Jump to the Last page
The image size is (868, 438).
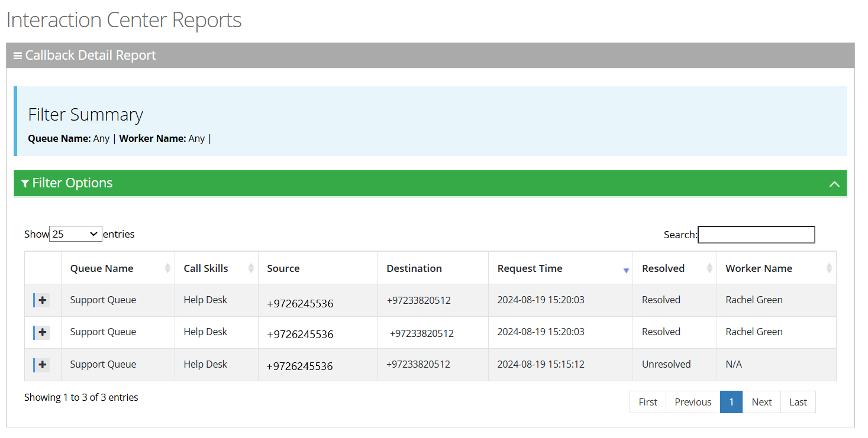tap(798, 402)
